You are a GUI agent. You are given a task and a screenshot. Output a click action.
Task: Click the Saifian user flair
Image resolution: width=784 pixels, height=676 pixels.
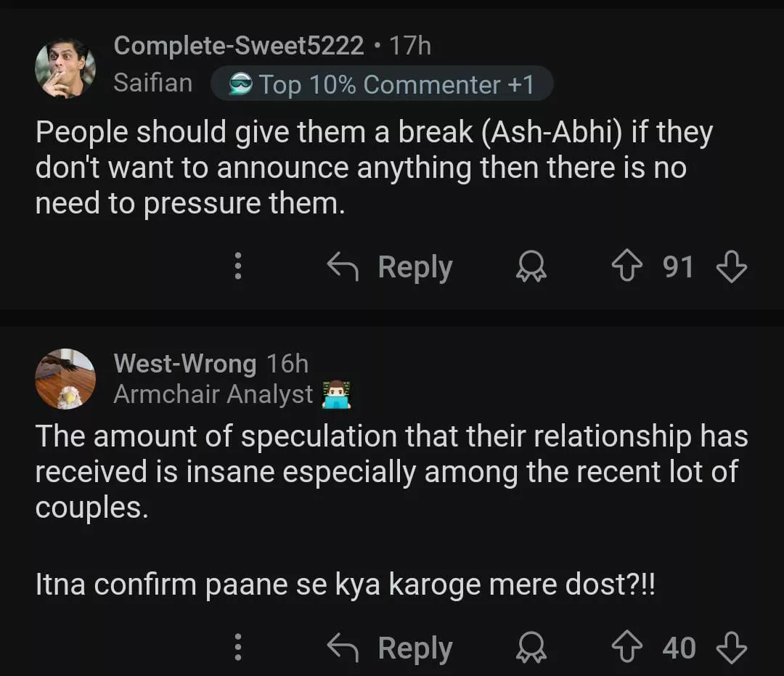(152, 83)
